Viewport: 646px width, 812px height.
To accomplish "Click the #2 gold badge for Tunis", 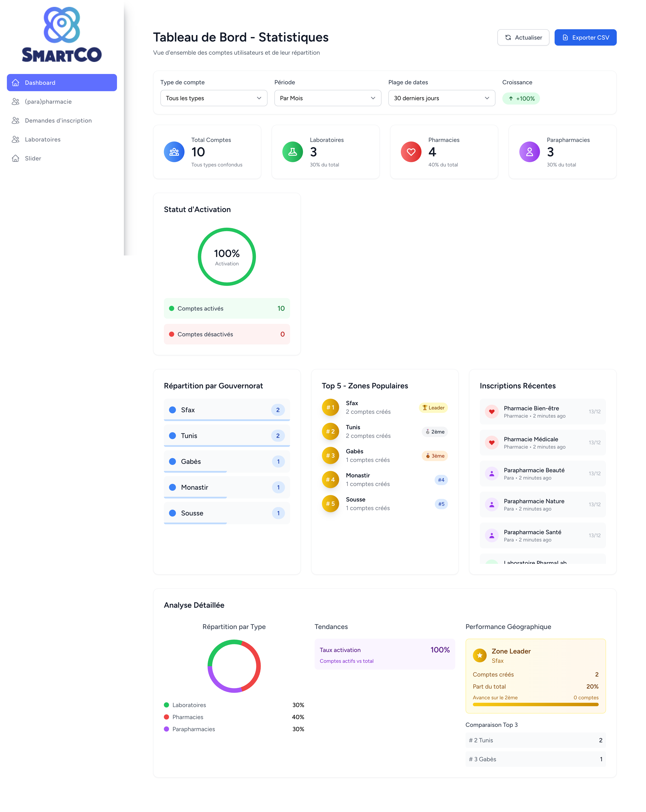I will [330, 431].
